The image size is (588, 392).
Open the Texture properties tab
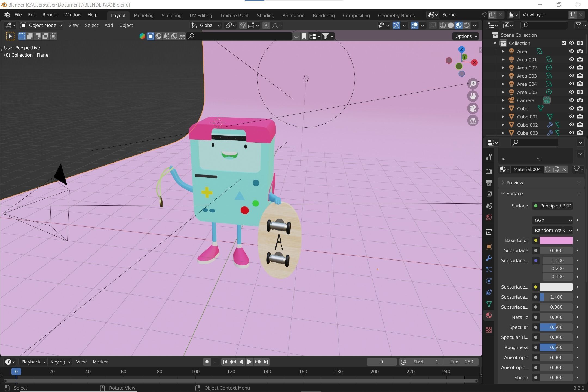click(x=489, y=330)
